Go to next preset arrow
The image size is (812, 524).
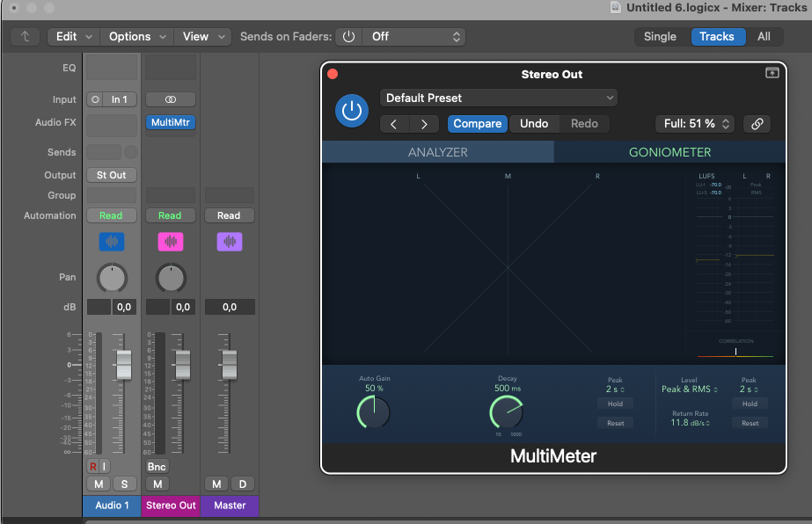tap(424, 124)
